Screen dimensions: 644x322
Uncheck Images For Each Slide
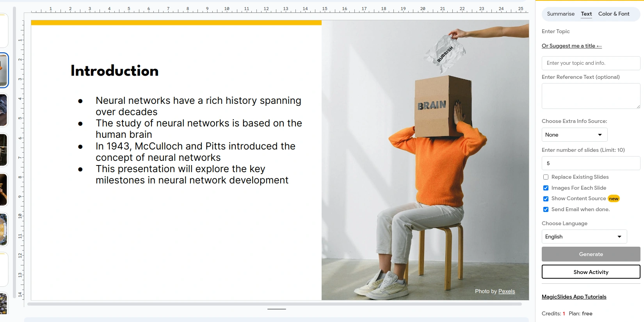click(x=546, y=188)
